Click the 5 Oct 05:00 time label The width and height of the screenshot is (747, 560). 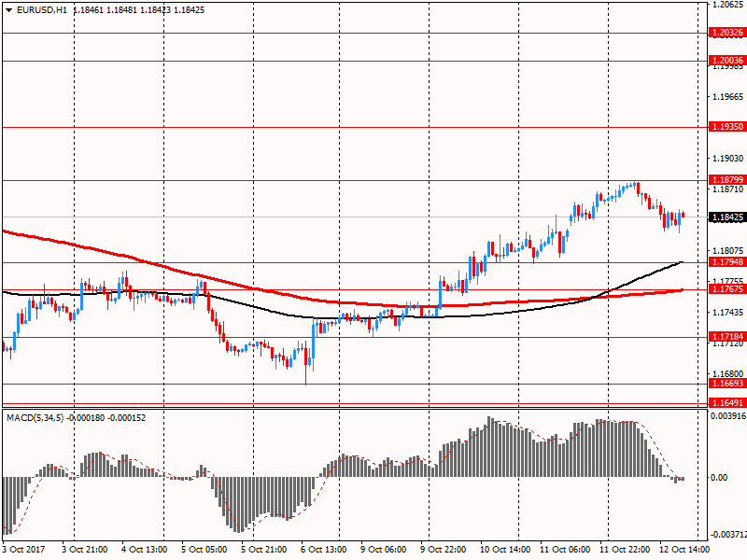click(x=204, y=550)
